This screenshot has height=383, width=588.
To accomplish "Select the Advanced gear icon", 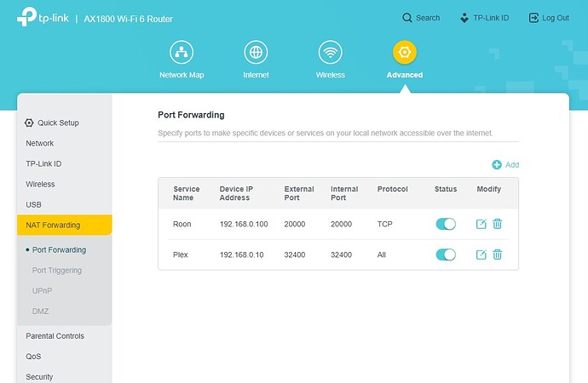I will [405, 52].
